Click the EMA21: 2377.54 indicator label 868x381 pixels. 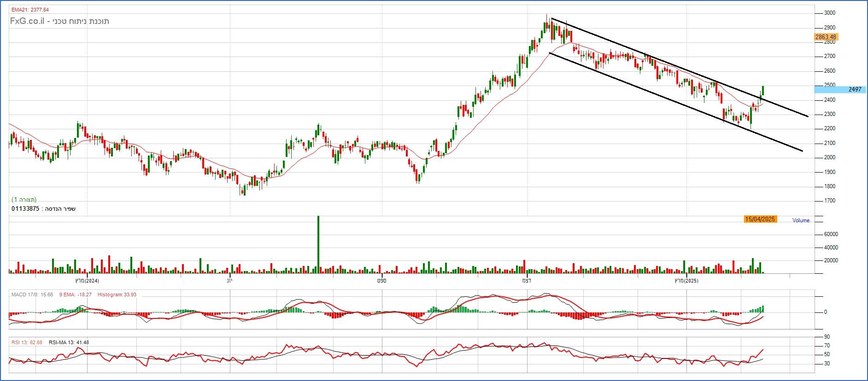click(x=30, y=10)
